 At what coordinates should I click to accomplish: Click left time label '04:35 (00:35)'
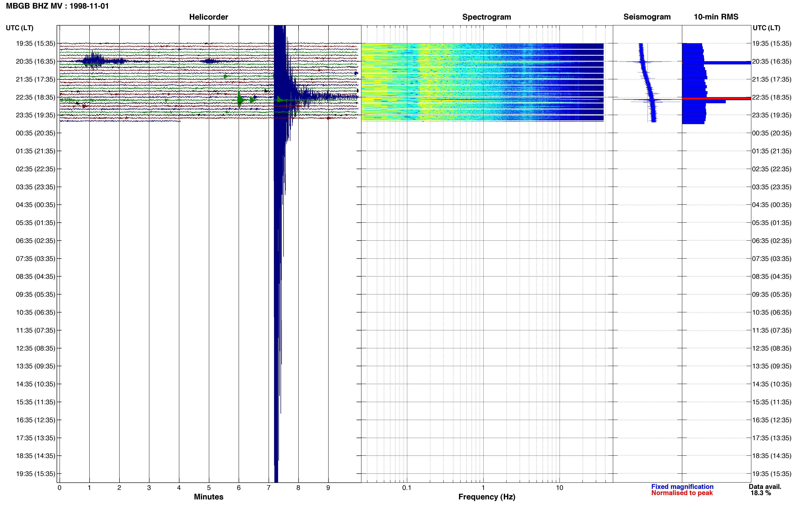36,205
